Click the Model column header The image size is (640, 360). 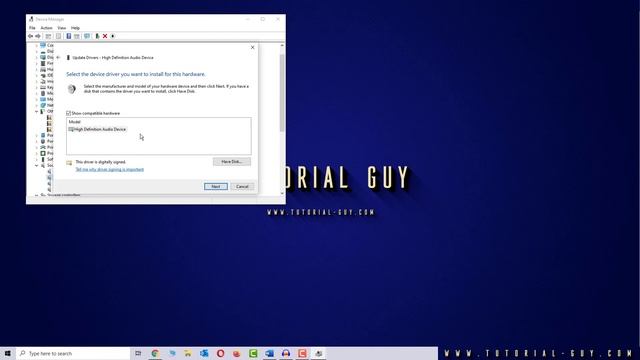(x=75, y=122)
